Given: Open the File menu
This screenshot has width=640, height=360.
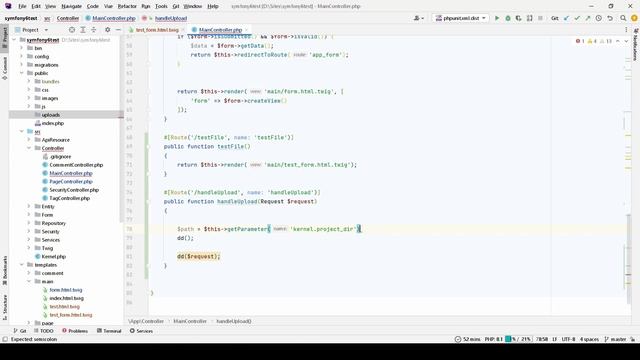Looking at the screenshot, I should [22, 6].
